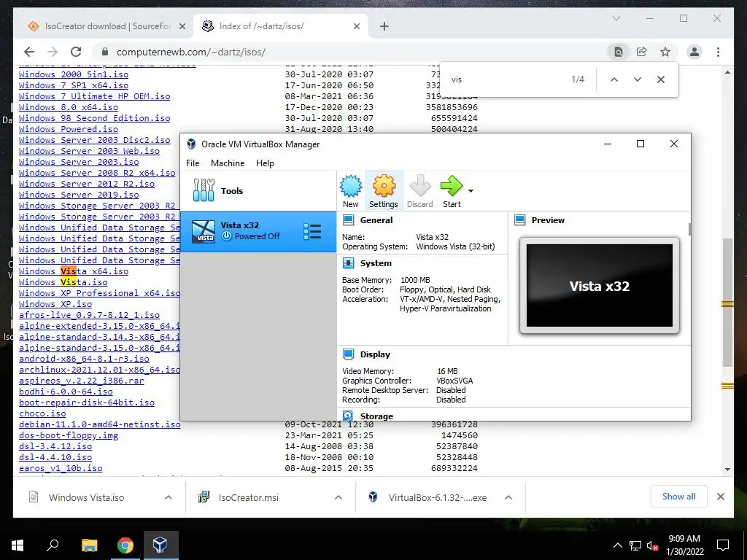This screenshot has height=560, width=747.
Task: Click the Vista x32 preview thumbnail
Action: point(600,286)
